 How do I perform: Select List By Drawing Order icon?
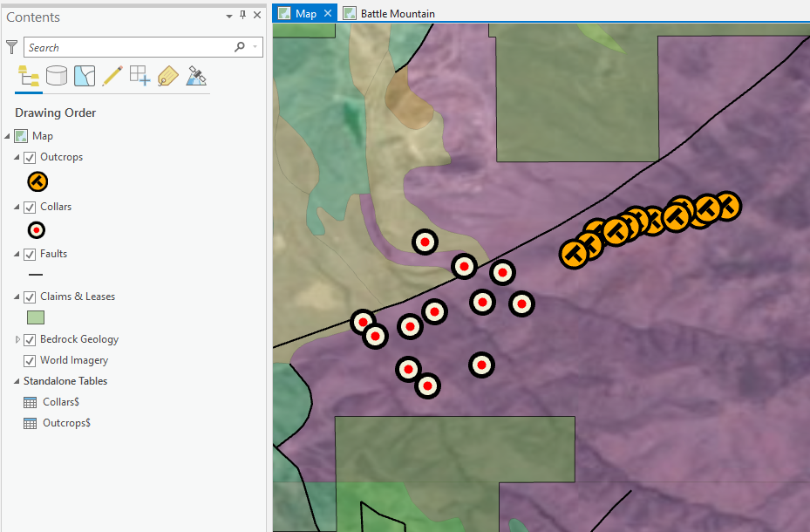29,77
